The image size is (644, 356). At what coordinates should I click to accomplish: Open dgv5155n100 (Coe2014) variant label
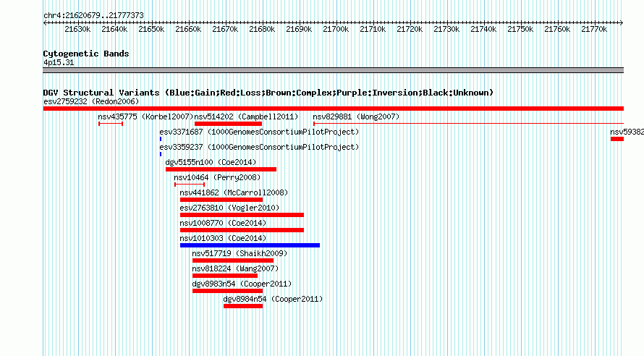211,162
